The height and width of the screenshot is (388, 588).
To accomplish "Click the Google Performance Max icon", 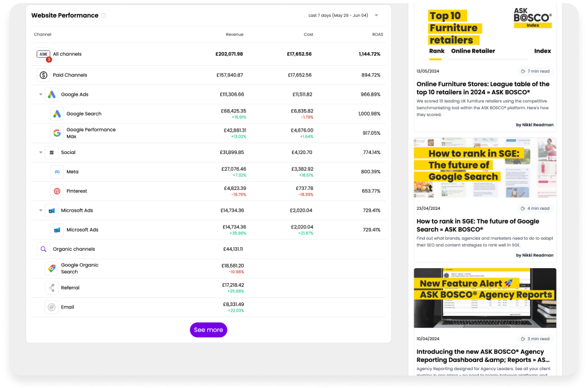I will (x=57, y=133).
